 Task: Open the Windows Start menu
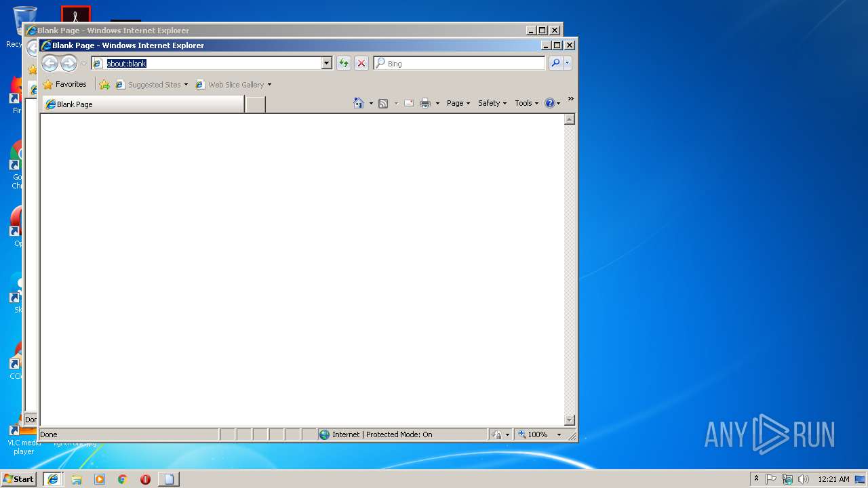[19, 479]
